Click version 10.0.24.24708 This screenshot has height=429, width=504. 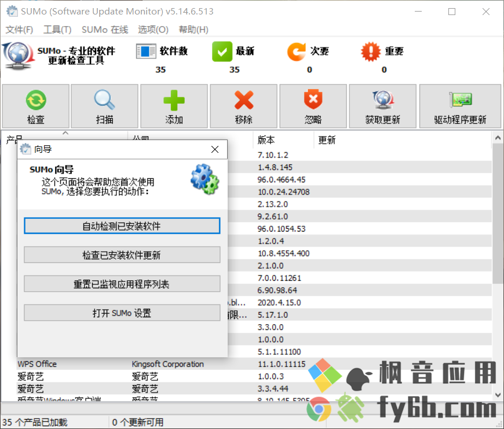point(283,192)
